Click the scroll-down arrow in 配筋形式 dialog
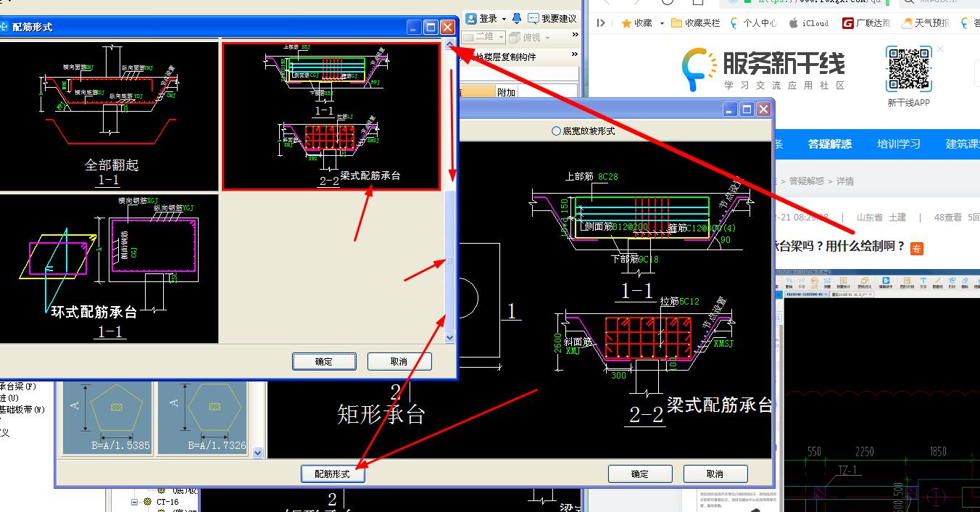The height and width of the screenshot is (512, 980). (x=450, y=337)
